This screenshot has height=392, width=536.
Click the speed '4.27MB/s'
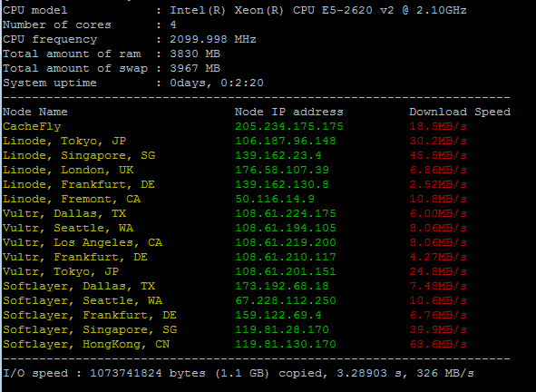click(x=438, y=257)
